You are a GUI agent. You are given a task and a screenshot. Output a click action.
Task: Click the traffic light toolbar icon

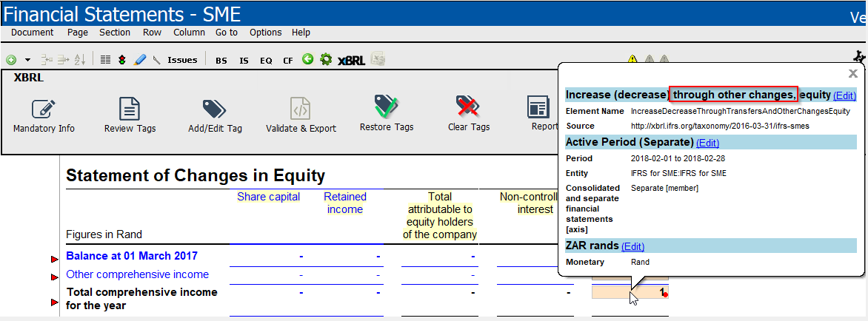[122, 60]
